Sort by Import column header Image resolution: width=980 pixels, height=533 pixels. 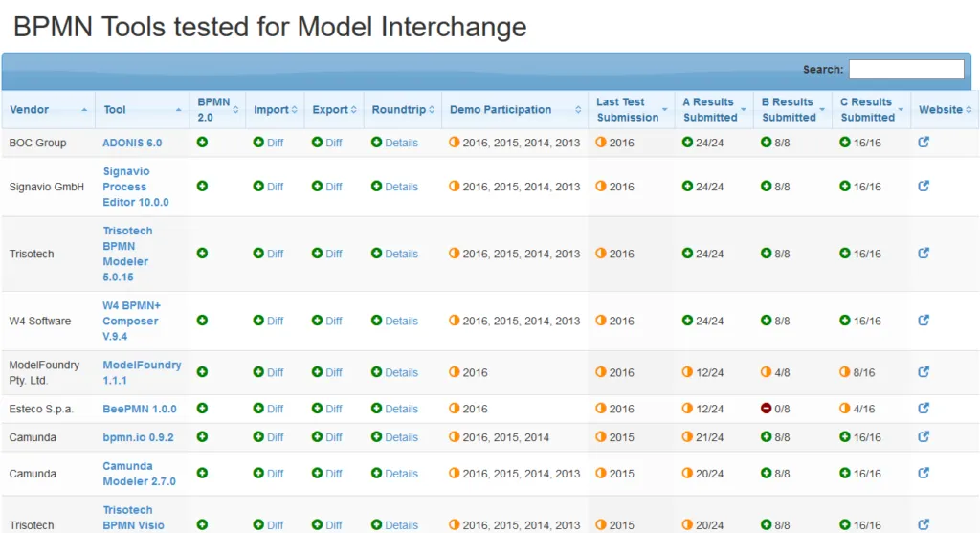tap(275, 110)
